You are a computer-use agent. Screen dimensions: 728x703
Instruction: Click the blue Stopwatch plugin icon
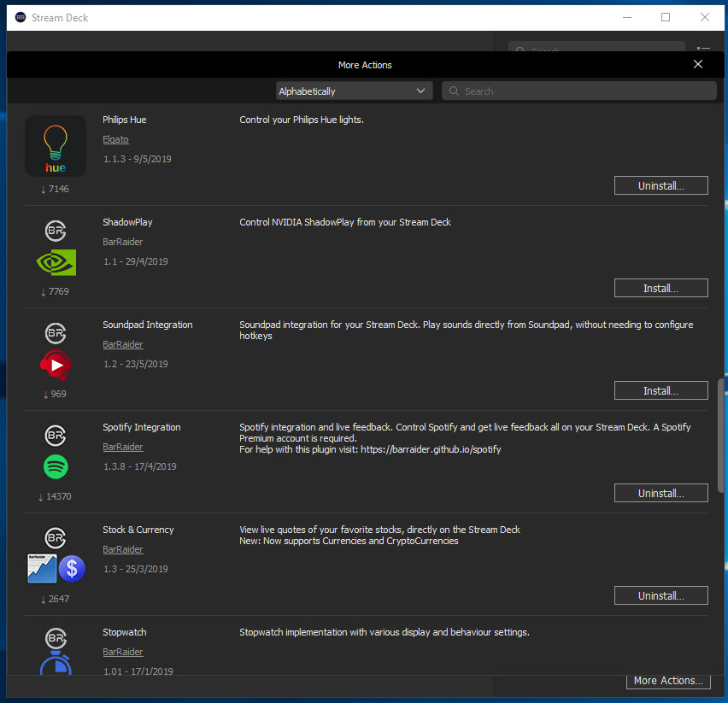pyautogui.click(x=56, y=663)
